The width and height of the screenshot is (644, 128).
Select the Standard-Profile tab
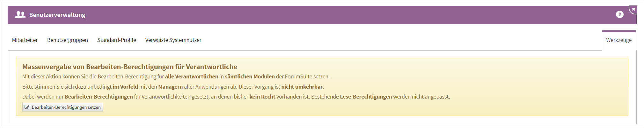(x=117, y=40)
